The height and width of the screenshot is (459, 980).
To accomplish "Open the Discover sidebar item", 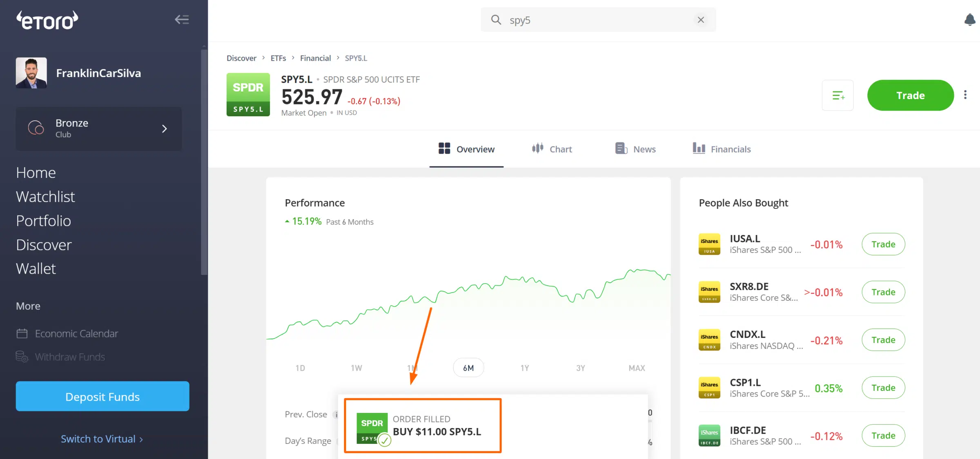I will pos(44,245).
